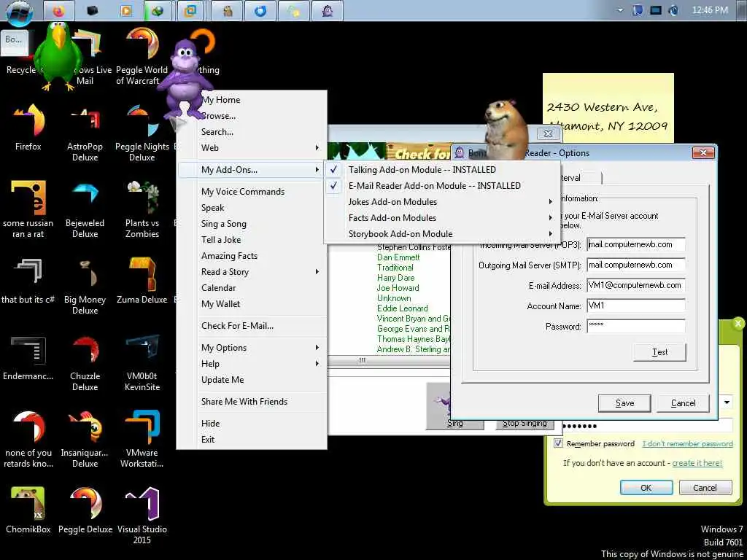747x560 pixels.
Task: Click the Firefox button in the taskbar
Action: (x=58, y=11)
